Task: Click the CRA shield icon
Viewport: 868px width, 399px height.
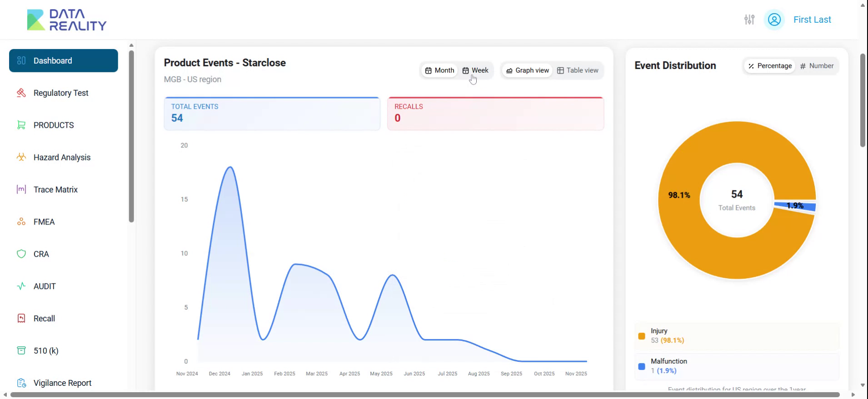Action: 21,254
